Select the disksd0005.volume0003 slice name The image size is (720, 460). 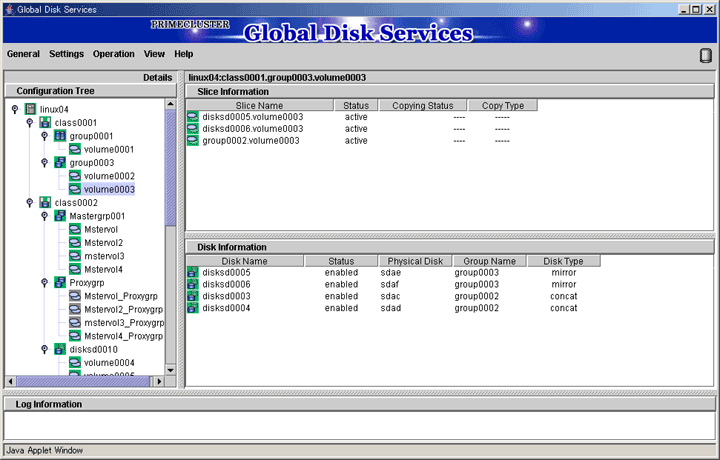pos(253,117)
